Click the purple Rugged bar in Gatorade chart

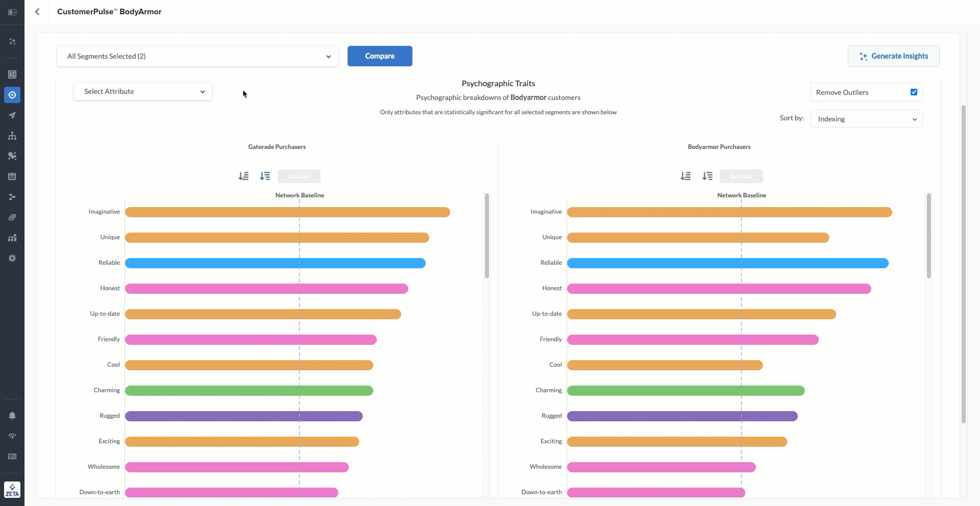[x=244, y=416]
